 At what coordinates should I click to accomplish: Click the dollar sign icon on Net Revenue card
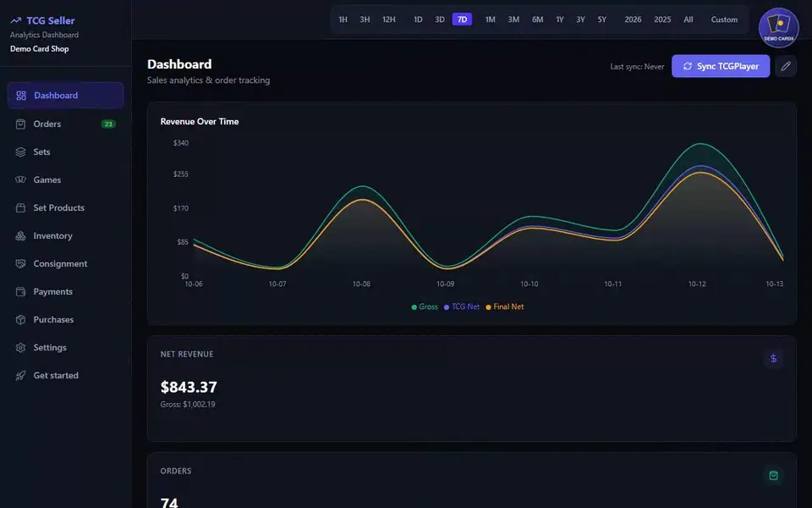[x=773, y=358]
